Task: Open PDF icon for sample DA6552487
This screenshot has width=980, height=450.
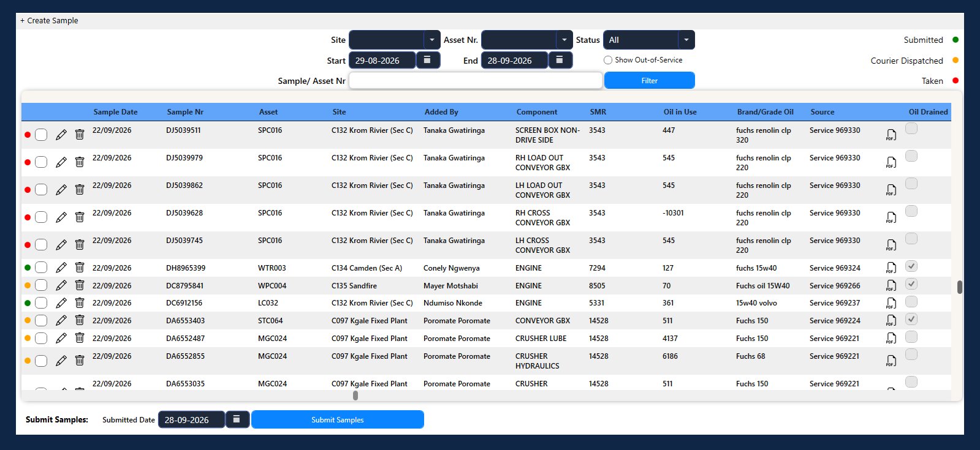Action: (x=891, y=339)
